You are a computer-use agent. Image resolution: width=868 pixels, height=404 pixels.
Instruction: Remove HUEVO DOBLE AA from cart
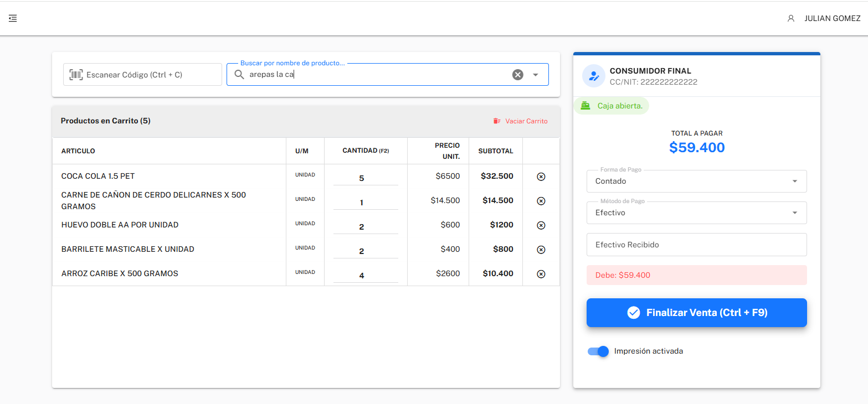pos(541,225)
